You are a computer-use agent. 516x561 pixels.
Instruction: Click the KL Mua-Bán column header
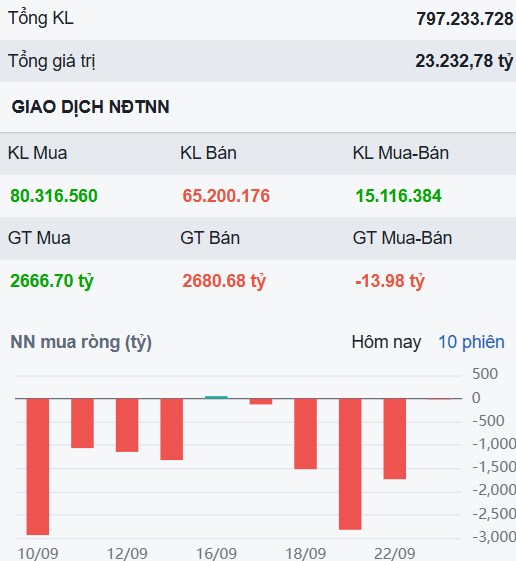pyautogui.click(x=401, y=153)
